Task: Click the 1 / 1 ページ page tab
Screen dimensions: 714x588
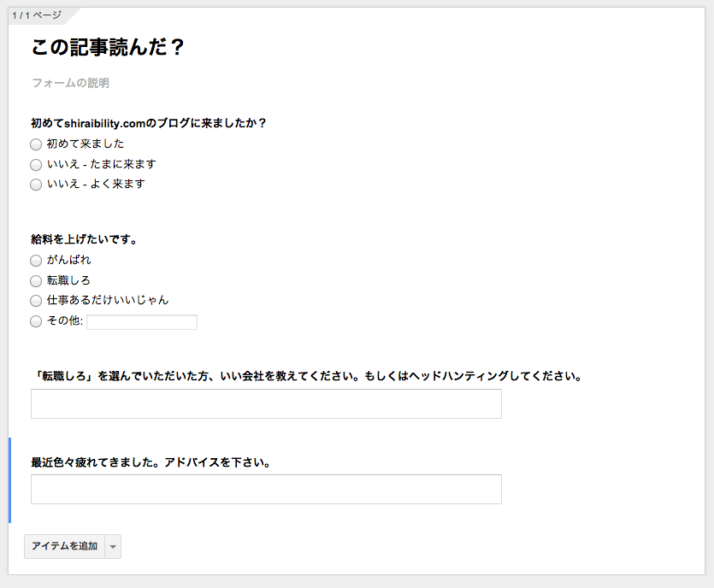Action: coord(37,15)
